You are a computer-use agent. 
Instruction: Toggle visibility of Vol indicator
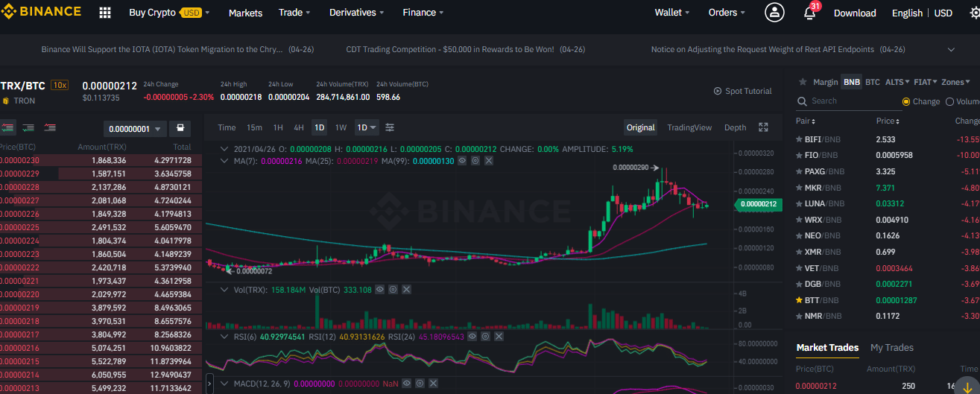click(x=380, y=289)
